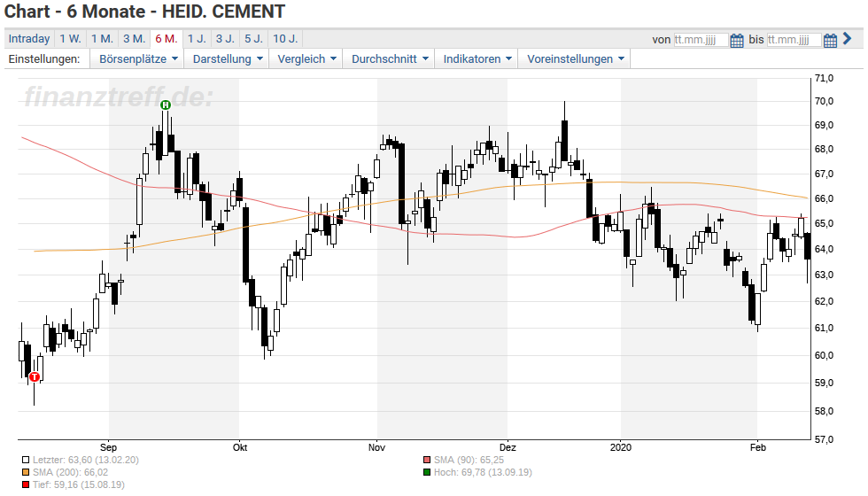868x496 pixels.
Task: Click 'SMA (90): 65,25' legend text
Action: point(469,460)
